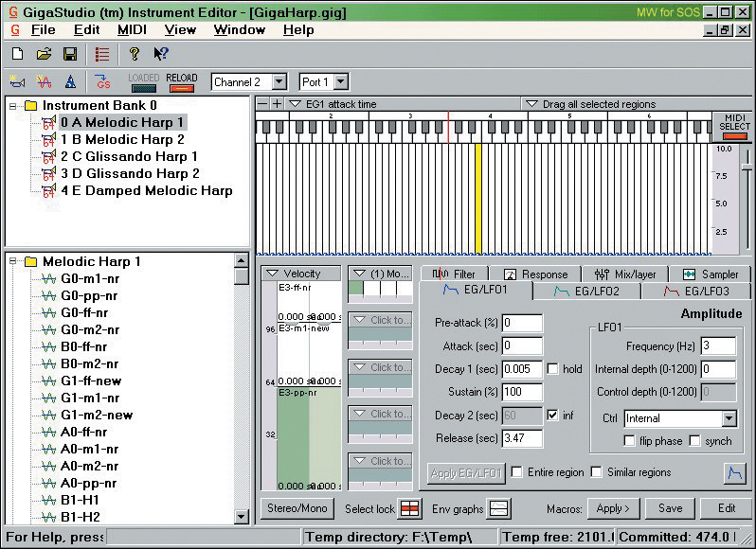The width and height of the screenshot is (756, 549).
Task: Save using the floppy disk icon
Action: pos(69,55)
